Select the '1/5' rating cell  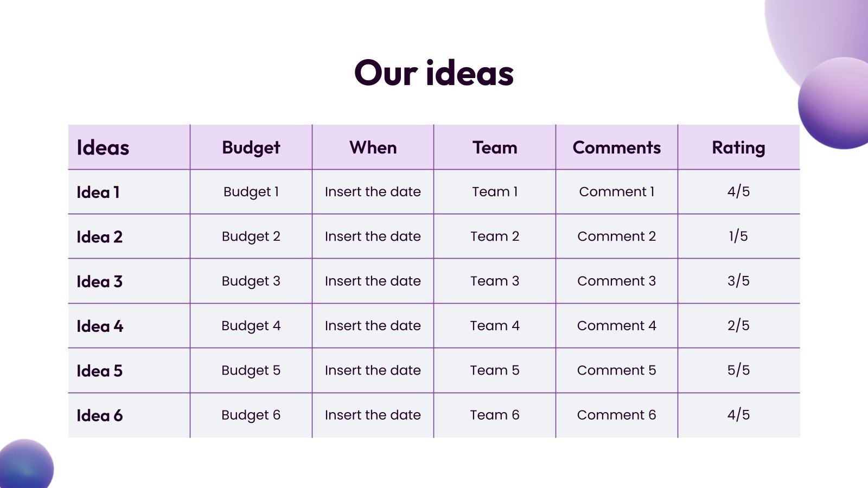[x=738, y=236]
